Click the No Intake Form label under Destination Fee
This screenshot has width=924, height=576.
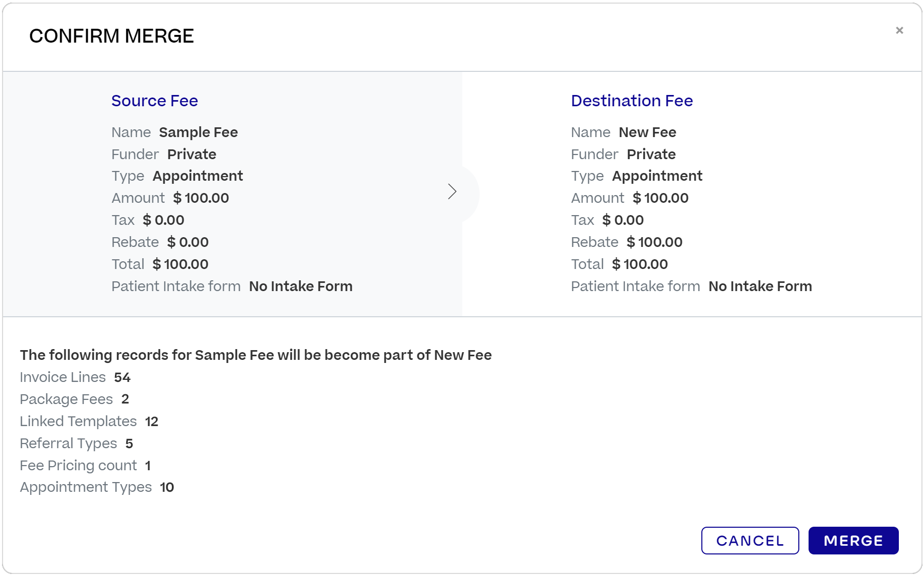760,286
